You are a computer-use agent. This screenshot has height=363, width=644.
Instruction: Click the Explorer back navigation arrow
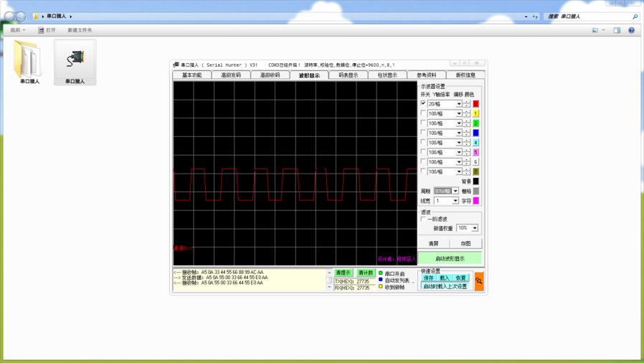9,16
